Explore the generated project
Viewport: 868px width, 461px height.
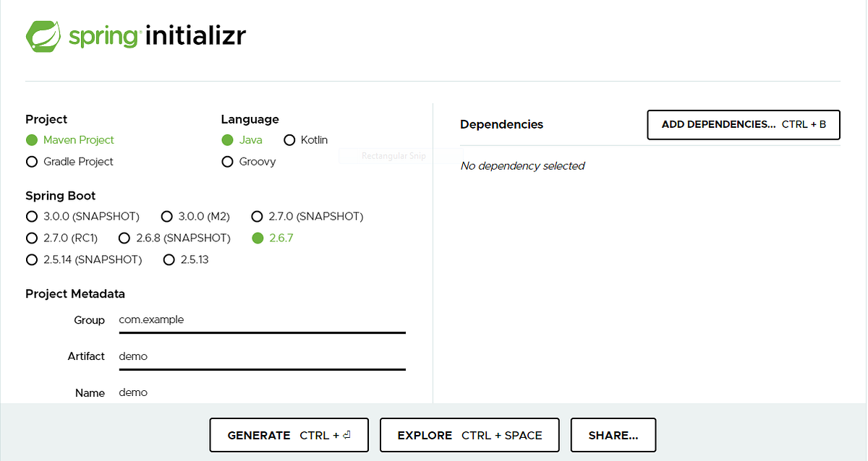469,434
